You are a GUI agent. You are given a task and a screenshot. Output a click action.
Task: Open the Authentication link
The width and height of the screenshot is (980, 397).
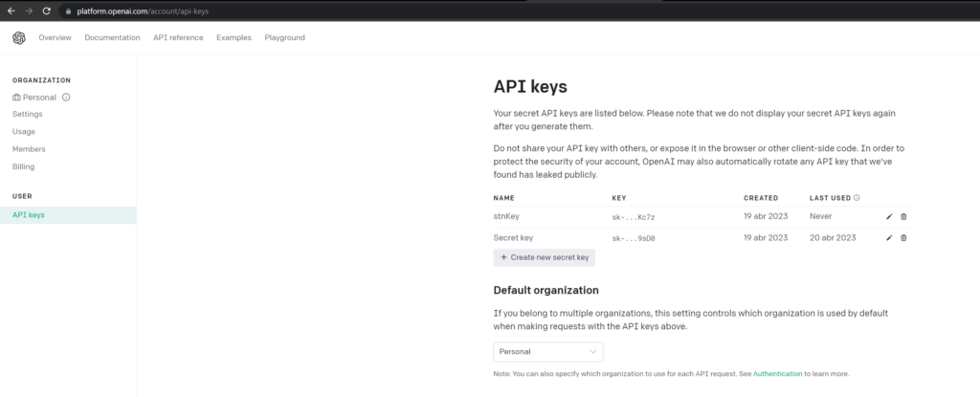pyautogui.click(x=777, y=374)
